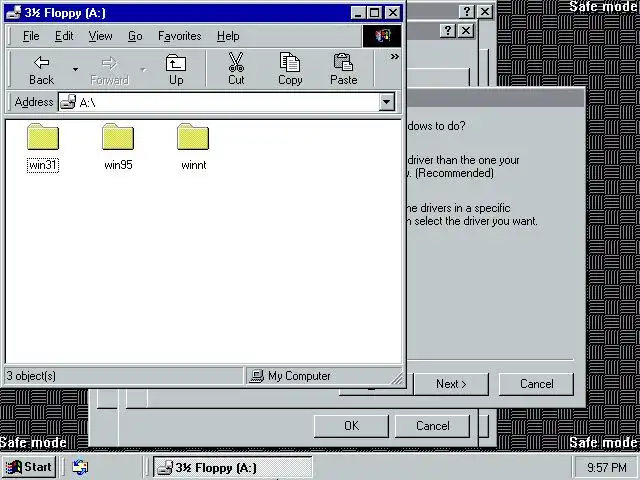Open the Favorites menu
Screen dimensions: 640x480
(x=180, y=36)
